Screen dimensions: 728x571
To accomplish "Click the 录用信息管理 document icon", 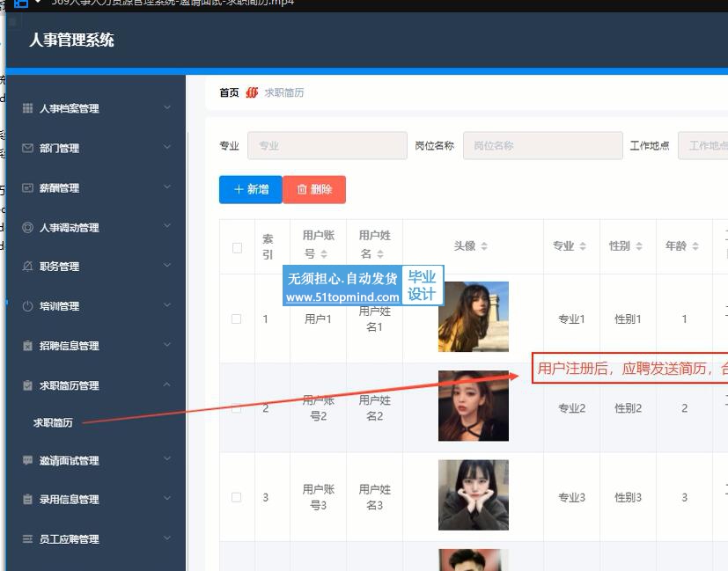I will (x=27, y=500).
